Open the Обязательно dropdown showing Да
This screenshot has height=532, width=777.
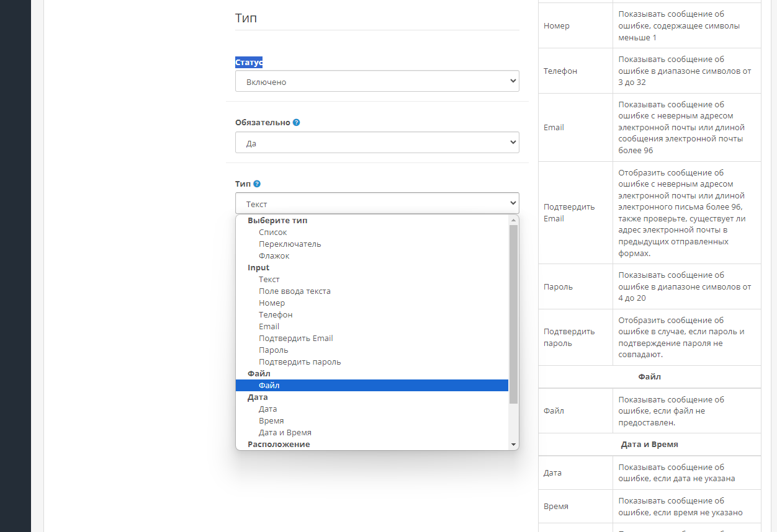(x=377, y=143)
